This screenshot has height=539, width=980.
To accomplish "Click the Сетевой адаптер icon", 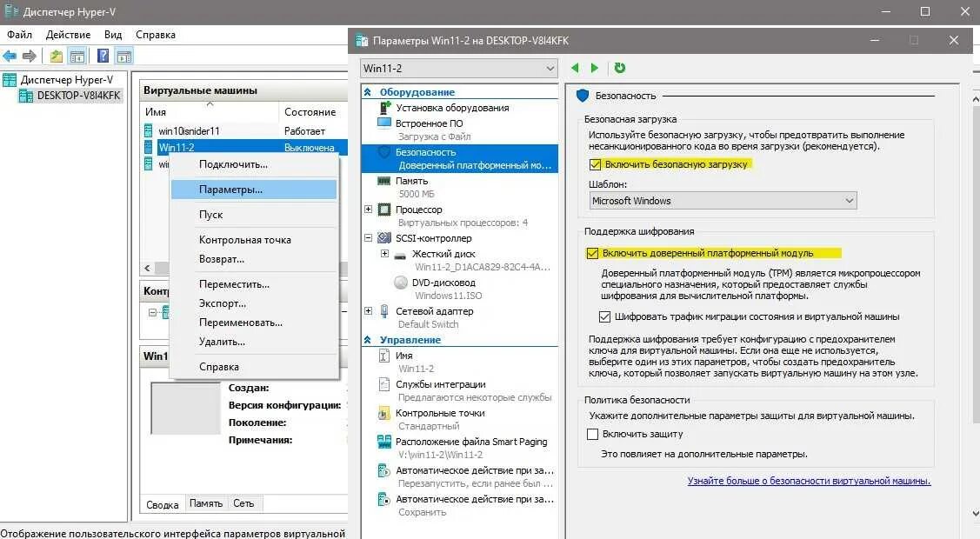I will [384, 311].
